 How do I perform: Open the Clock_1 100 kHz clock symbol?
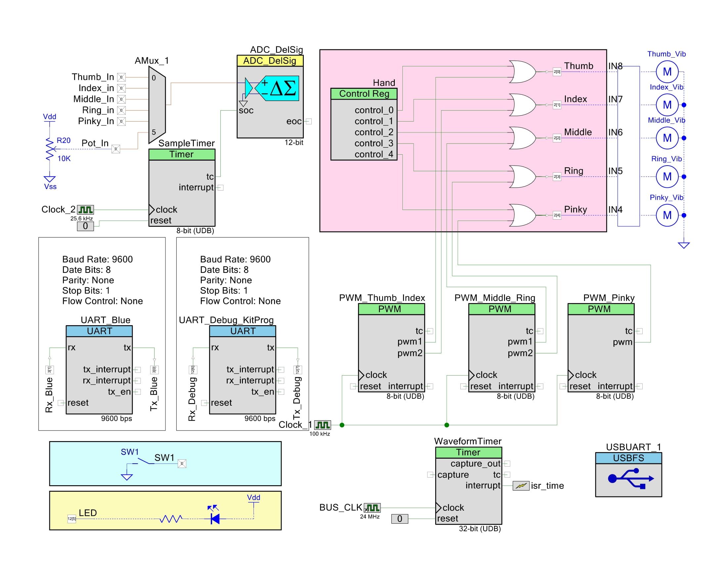tap(323, 425)
